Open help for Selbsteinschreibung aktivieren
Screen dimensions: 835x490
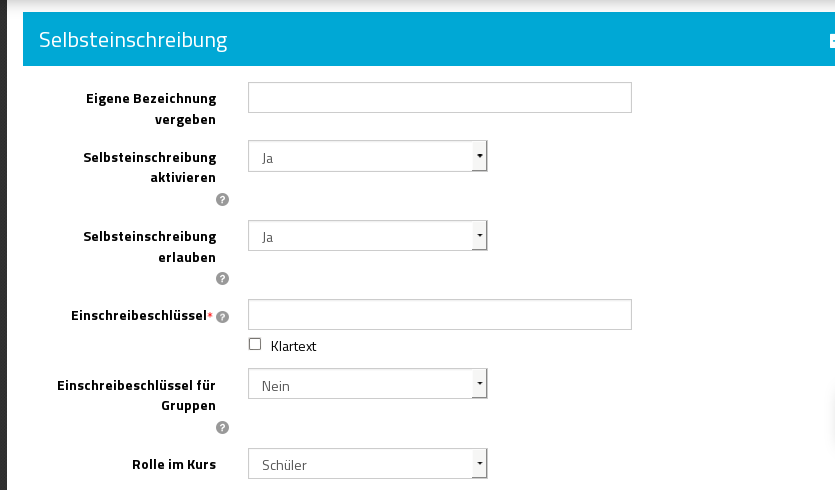point(222,199)
